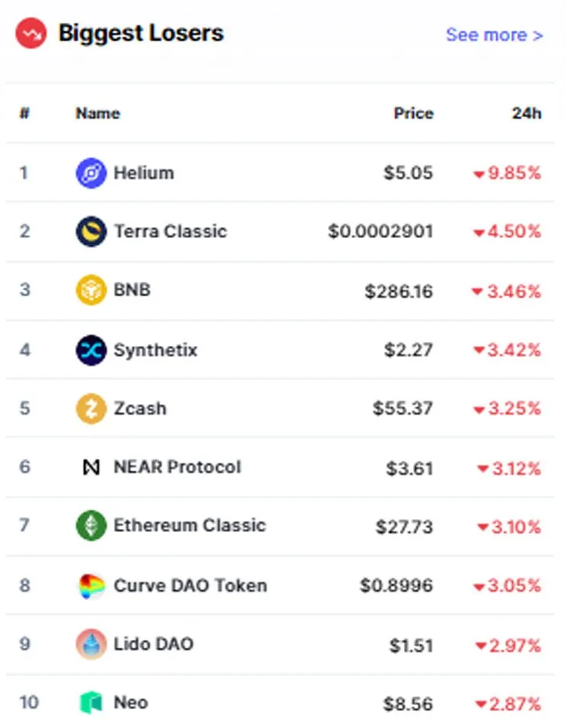Sort by the Name column header

coord(98,113)
